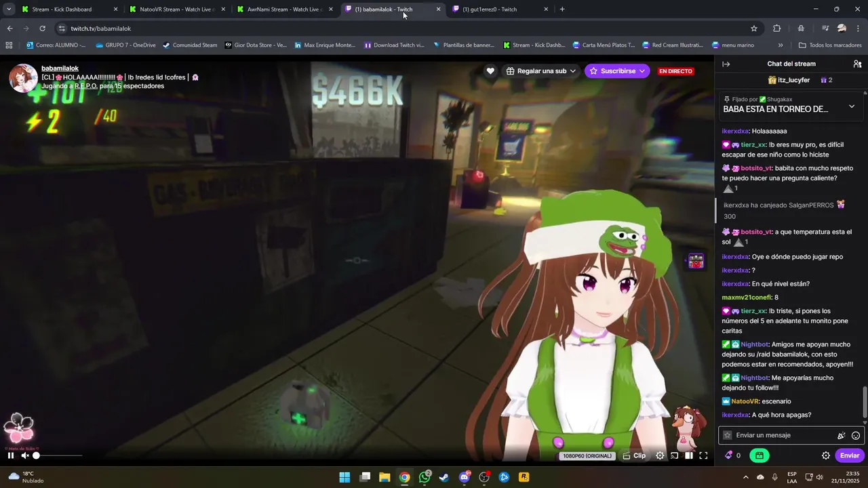This screenshot has height=488, width=868.
Task: Open the player settings gear
Action: pos(660,455)
